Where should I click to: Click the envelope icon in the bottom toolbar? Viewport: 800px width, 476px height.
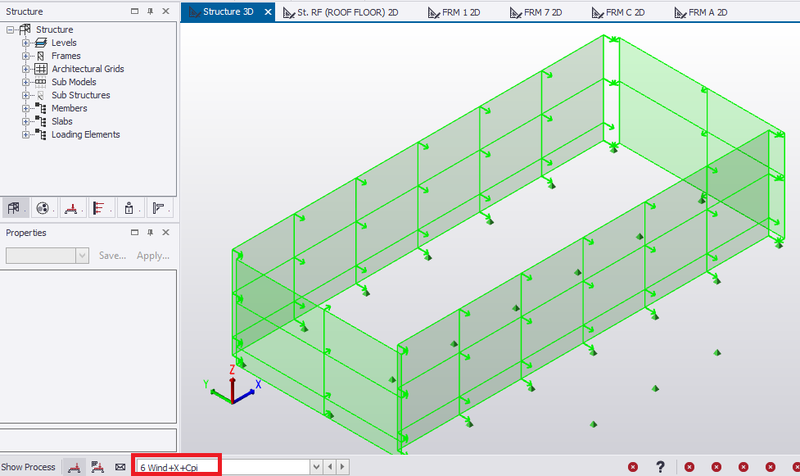(x=120, y=467)
